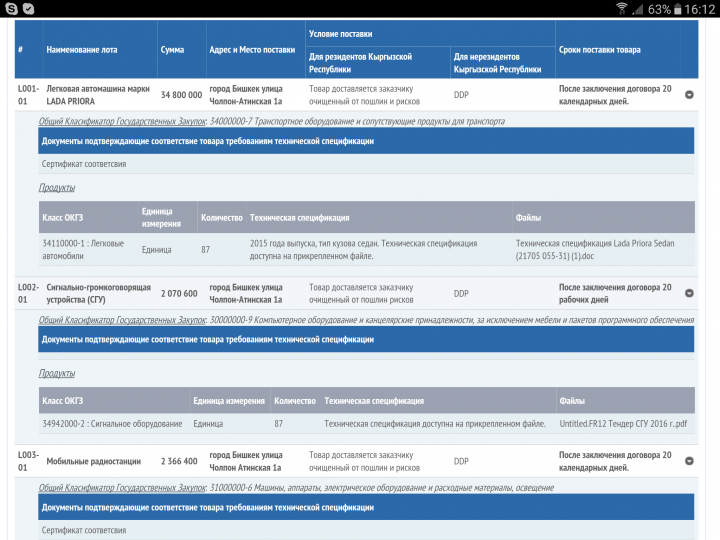This screenshot has width=720, height=540.
Task: Open Untitled.FR12 Тендер СГУ 2016 pdf file
Action: (x=623, y=423)
